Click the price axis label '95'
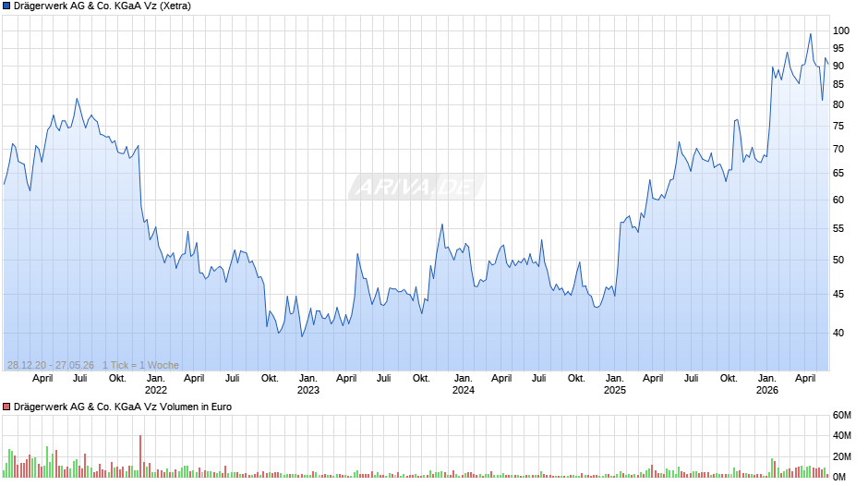Screen dimensions: 868x486 pyautogui.click(x=838, y=49)
